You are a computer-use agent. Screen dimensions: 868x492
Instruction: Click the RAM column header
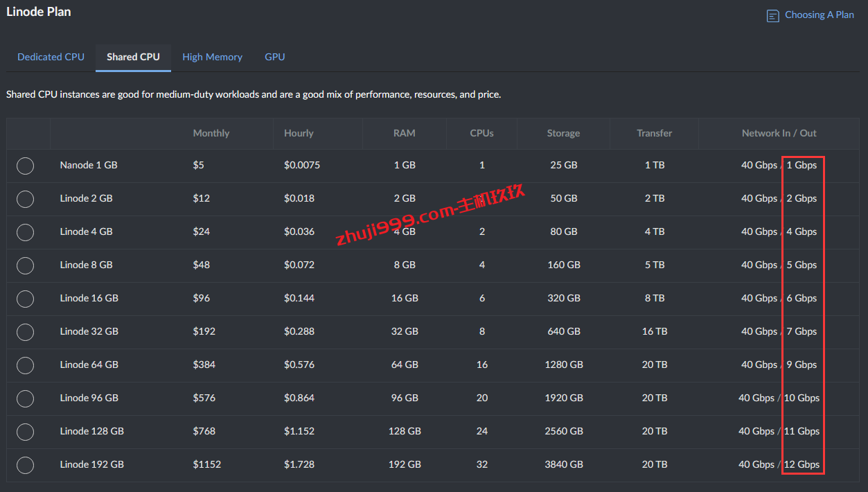[x=405, y=133]
